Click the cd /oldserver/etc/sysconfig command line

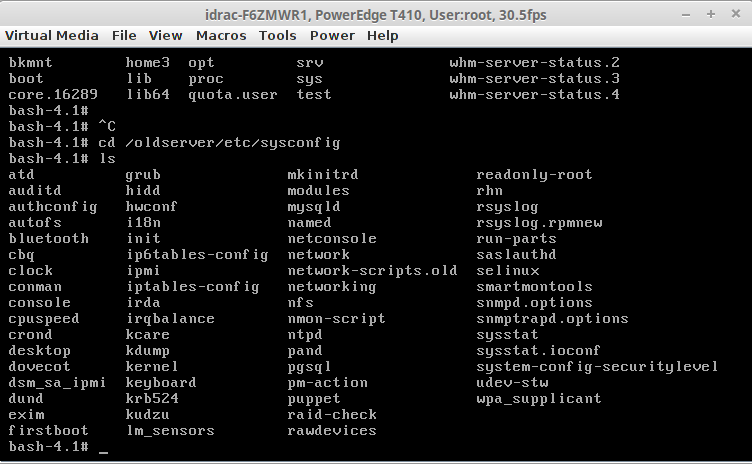219,142
